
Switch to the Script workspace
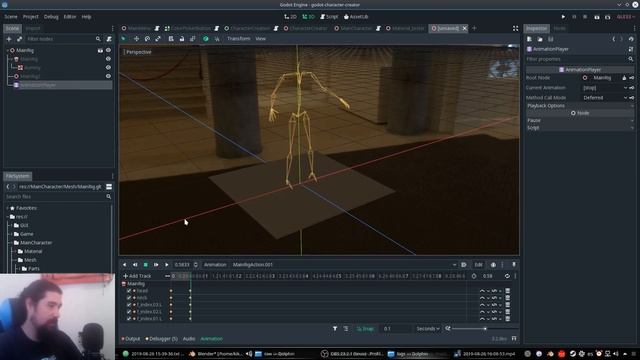pyautogui.click(x=329, y=17)
